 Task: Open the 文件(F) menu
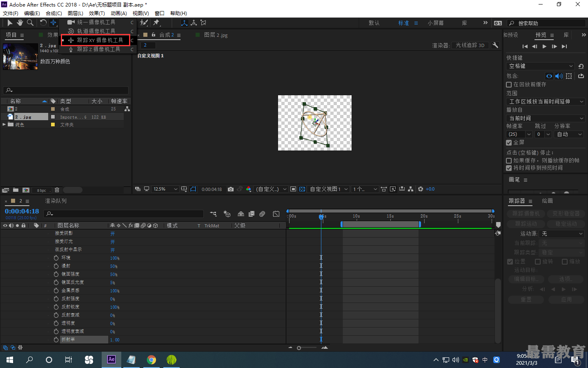[x=11, y=13]
